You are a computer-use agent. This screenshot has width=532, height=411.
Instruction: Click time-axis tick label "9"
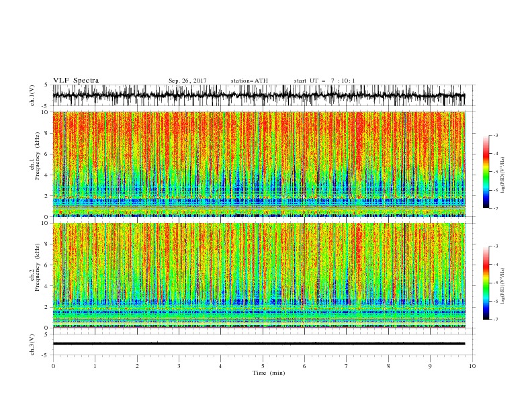click(430, 366)
